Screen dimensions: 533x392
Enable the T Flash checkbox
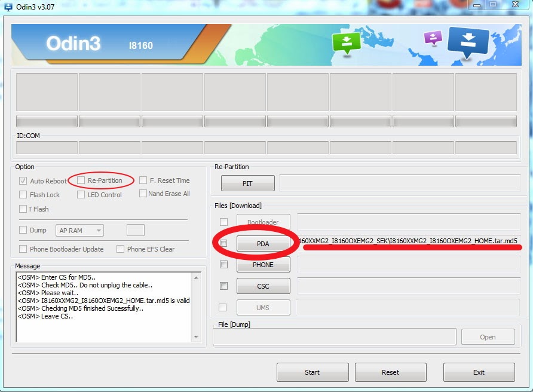coord(23,209)
